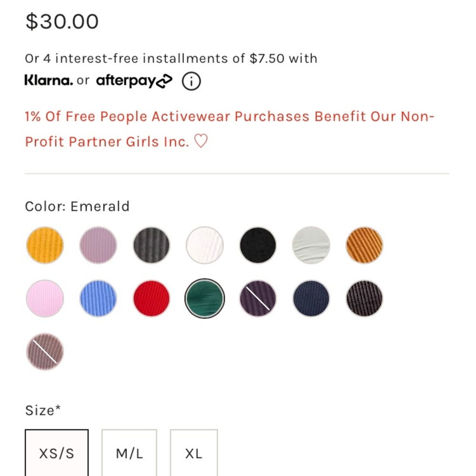Select the solid black color swatch
This screenshot has width=476, height=476.
point(258,245)
